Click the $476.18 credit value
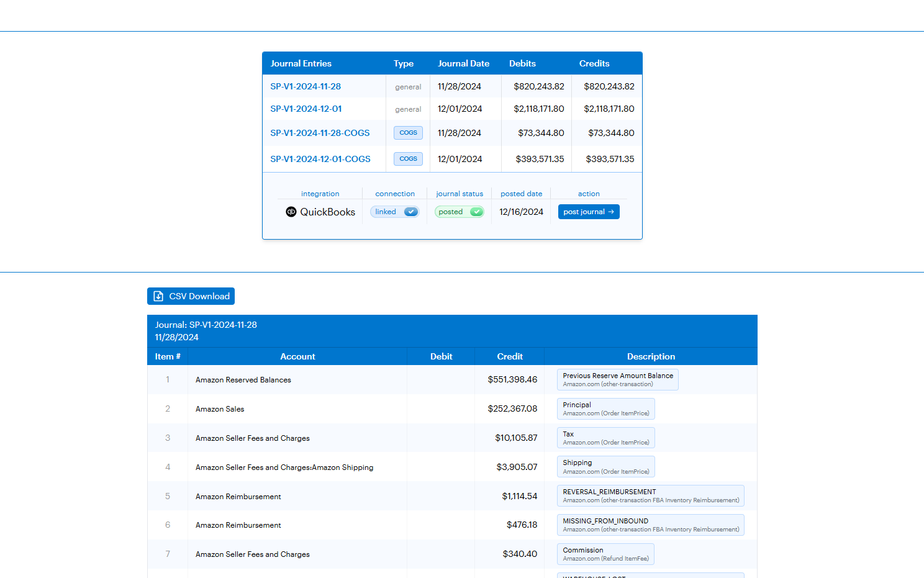The width and height of the screenshot is (924, 578). pos(522,525)
